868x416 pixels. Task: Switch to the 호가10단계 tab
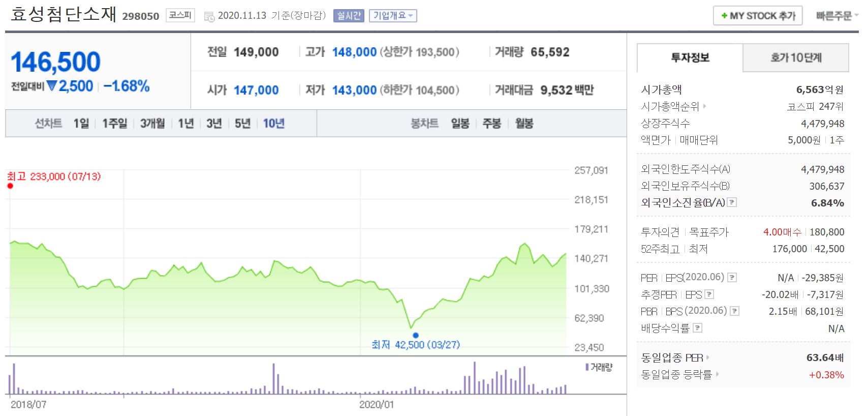click(795, 56)
